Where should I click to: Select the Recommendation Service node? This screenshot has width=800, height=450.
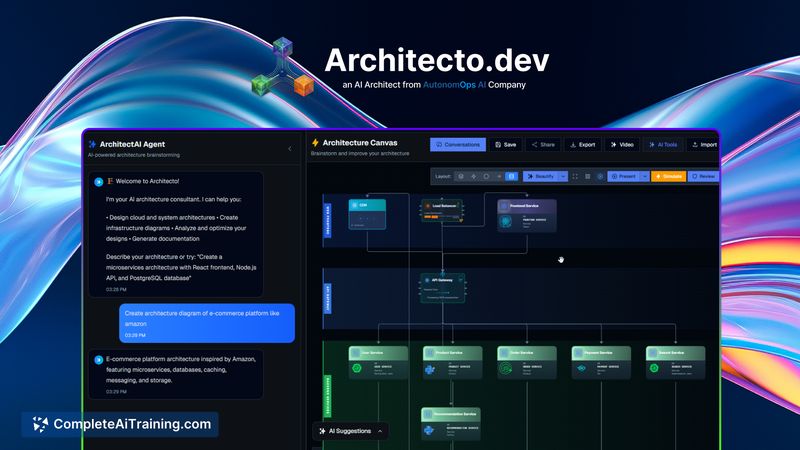tap(451, 424)
